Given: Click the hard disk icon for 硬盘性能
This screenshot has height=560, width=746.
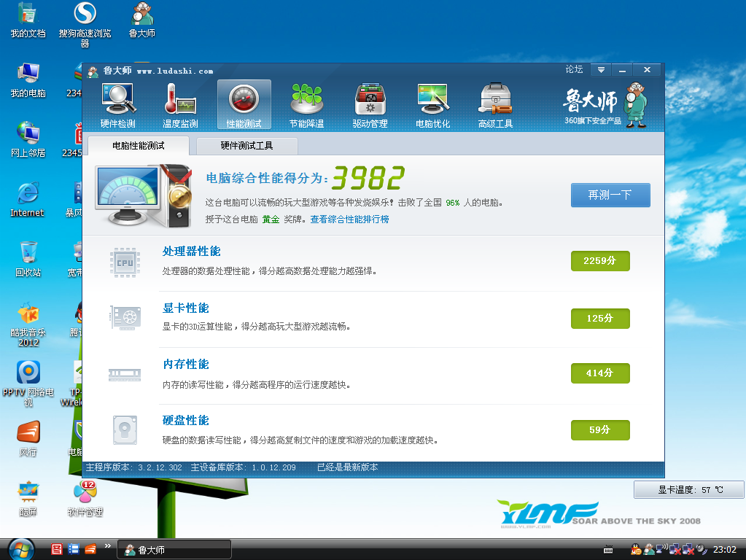Looking at the screenshot, I should (125, 430).
